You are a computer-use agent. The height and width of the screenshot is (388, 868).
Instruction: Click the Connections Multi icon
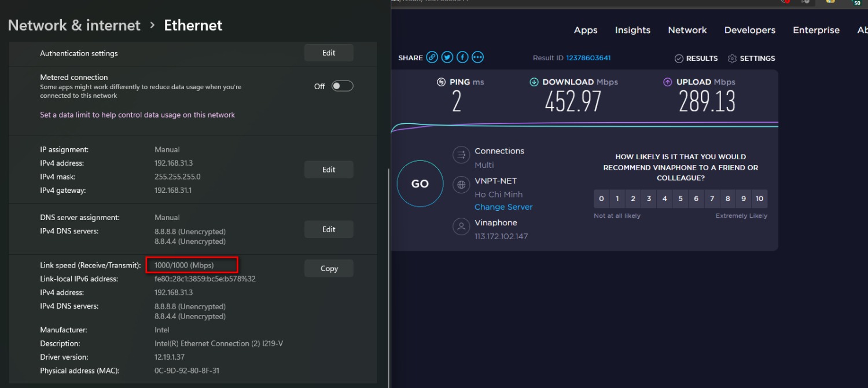coord(461,155)
